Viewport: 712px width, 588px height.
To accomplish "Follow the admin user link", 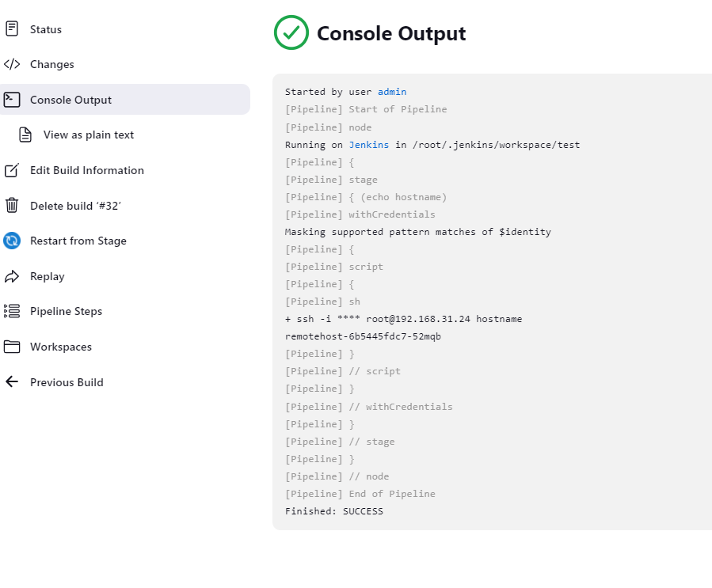I will [392, 92].
